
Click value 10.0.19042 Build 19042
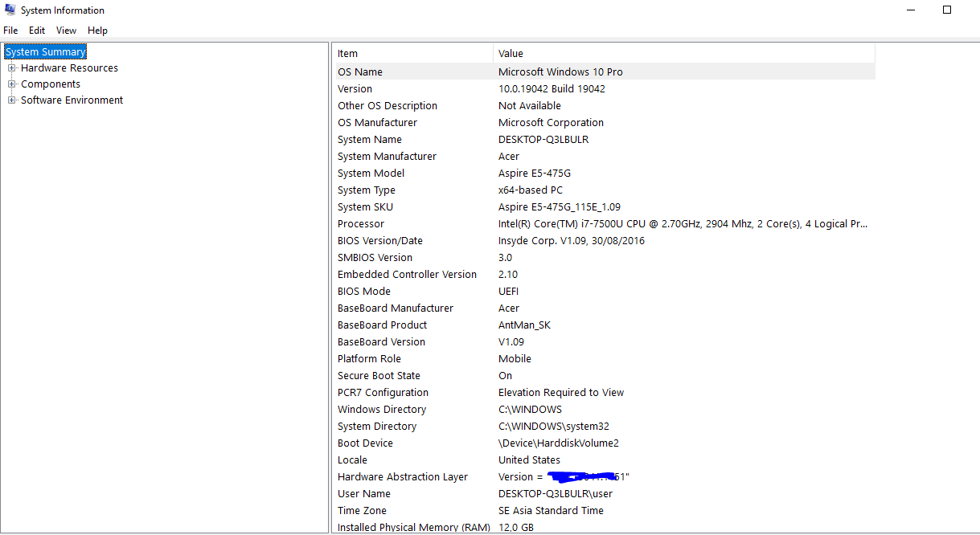pos(552,89)
